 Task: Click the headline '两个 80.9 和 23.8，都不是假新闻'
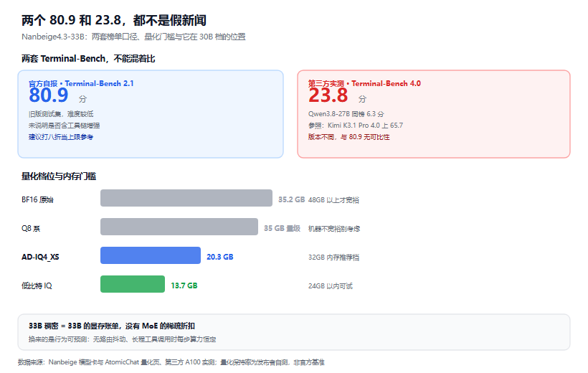click(x=113, y=20)
